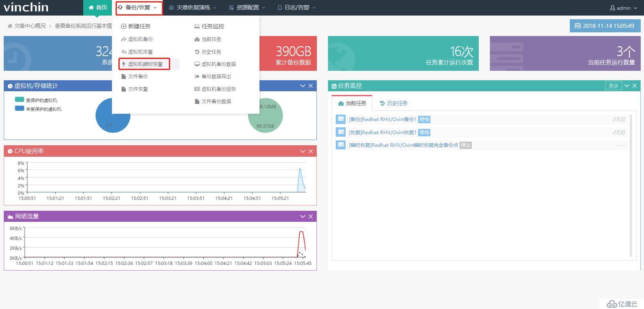Click the lightning icon of 虚拟机瞬时恢复
The height and width of the screenshot is (309, 644).
124,64
